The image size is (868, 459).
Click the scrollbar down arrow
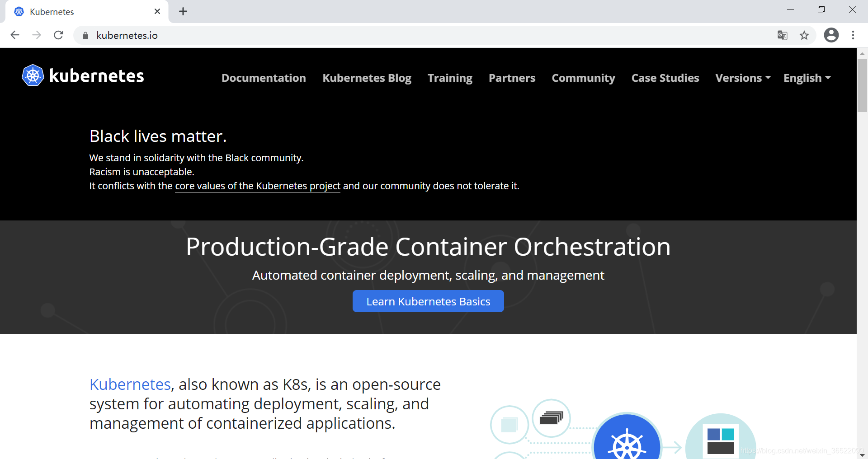click(x=862, y=454)
